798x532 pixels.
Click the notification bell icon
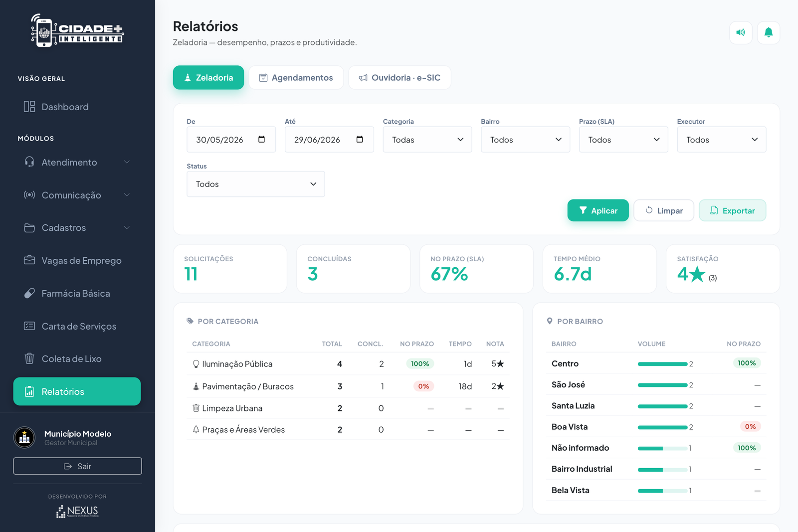pos(768,32)
